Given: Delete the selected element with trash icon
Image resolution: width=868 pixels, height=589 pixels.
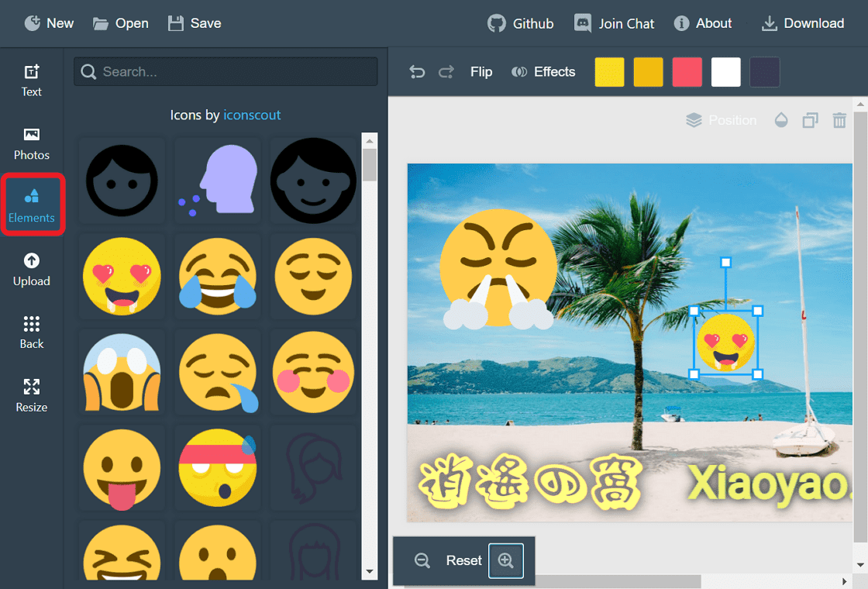Looking at the screenshot, I should point(839,120).
